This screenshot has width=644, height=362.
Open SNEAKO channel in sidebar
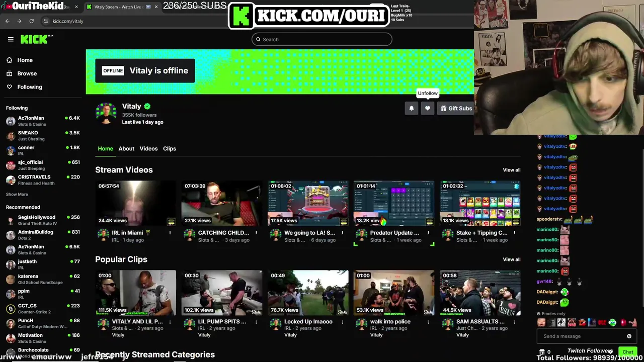[x=43, y=136]
